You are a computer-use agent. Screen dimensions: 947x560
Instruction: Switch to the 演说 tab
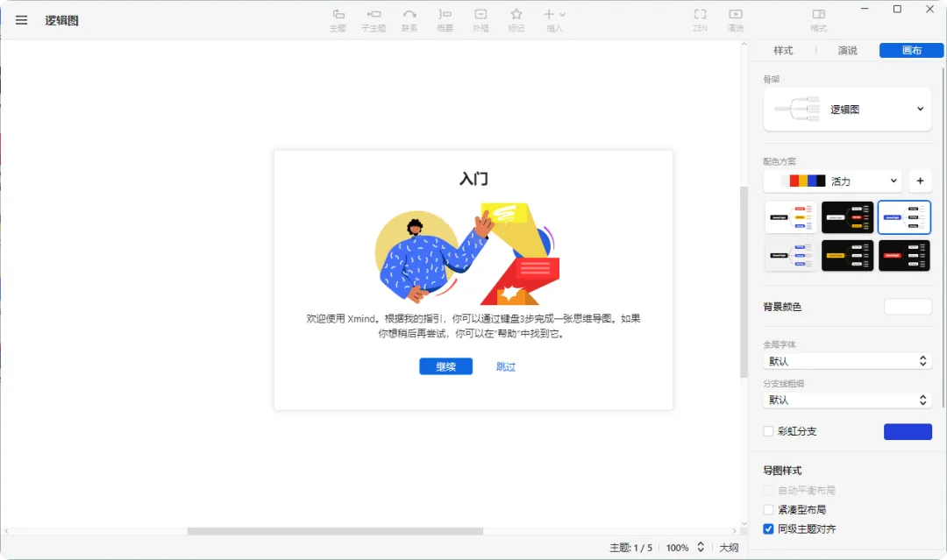(847, 51)
